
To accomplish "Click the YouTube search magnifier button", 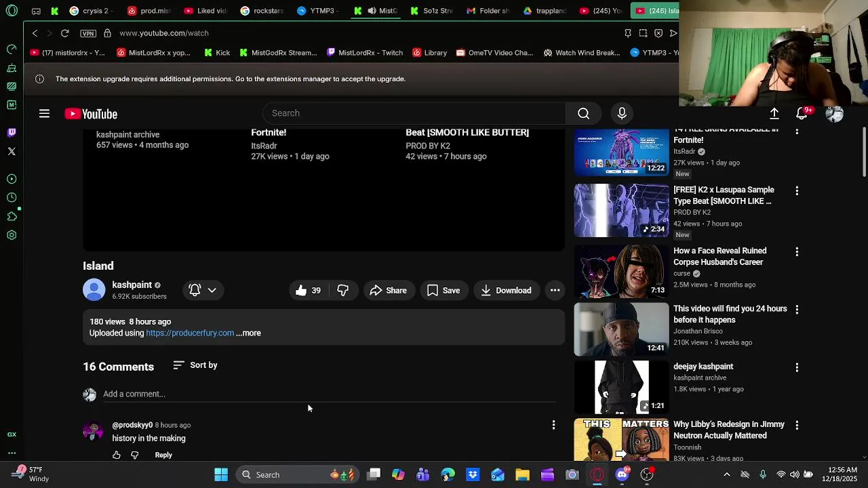I will 584,113.
